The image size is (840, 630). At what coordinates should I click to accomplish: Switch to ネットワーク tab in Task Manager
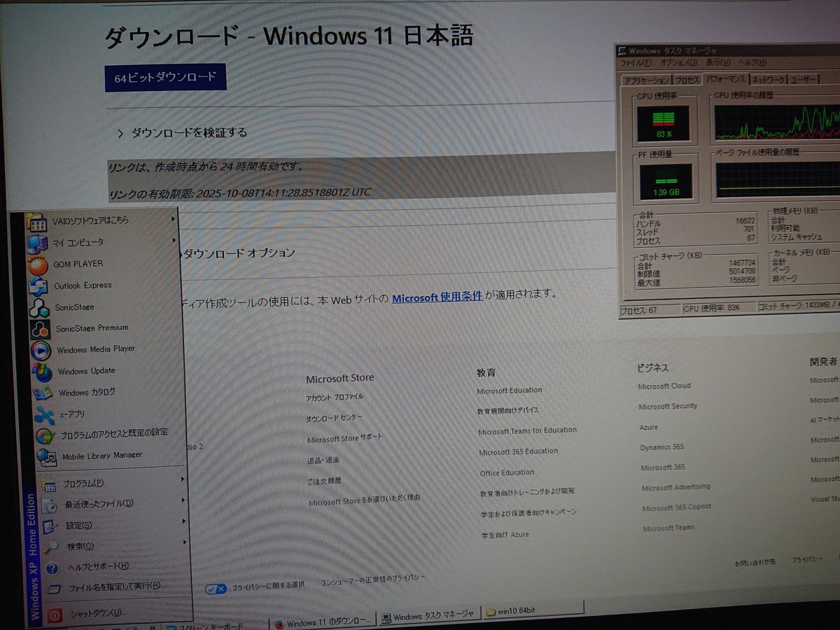click(769, 79)
